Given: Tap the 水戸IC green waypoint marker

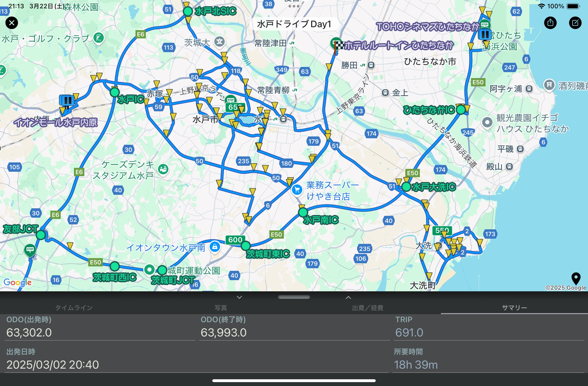Looking at the screenshot, I should [x=115, y=92].
